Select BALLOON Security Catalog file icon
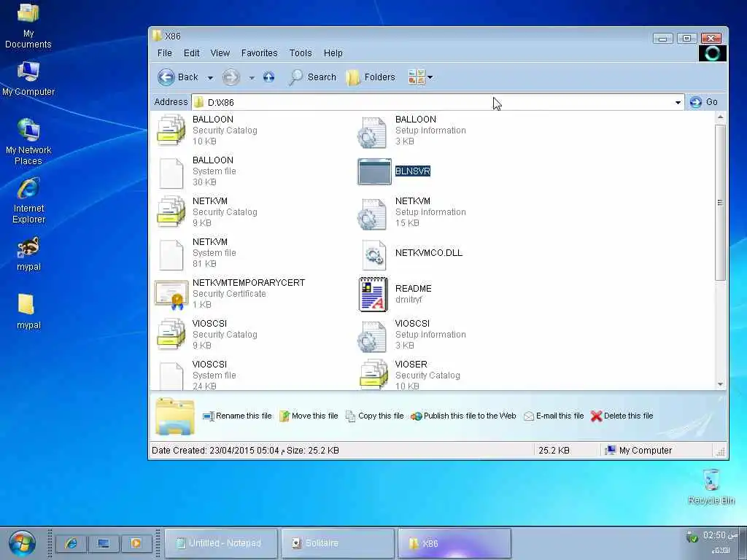Viewport: 747px width, 560px height. 171,130
